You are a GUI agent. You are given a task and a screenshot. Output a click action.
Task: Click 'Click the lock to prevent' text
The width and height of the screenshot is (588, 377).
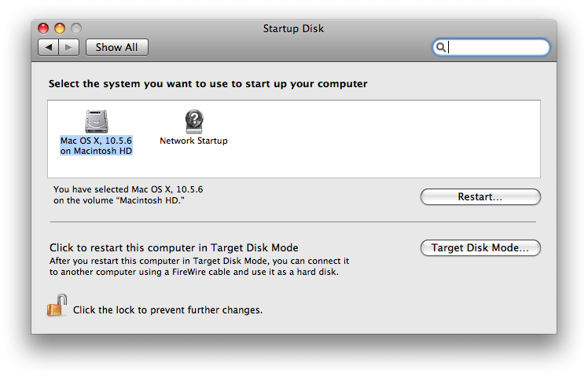tap(167, 310)
